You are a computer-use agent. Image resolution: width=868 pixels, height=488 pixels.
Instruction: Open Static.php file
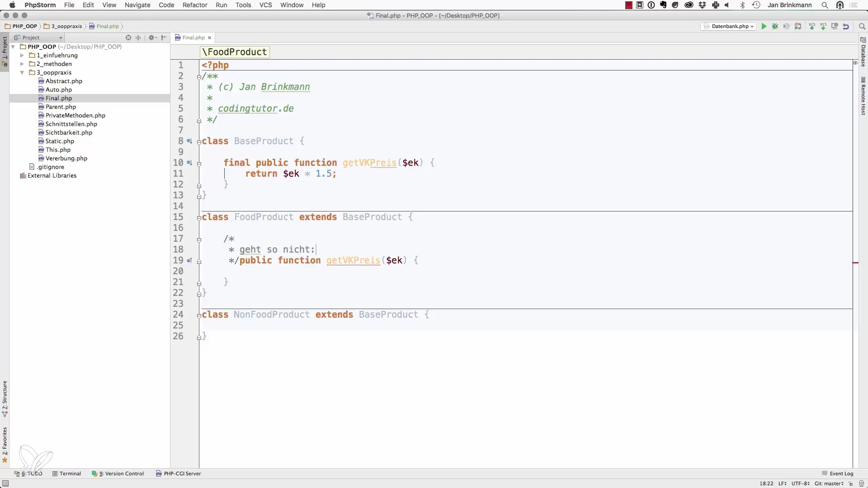pos(56,141)
